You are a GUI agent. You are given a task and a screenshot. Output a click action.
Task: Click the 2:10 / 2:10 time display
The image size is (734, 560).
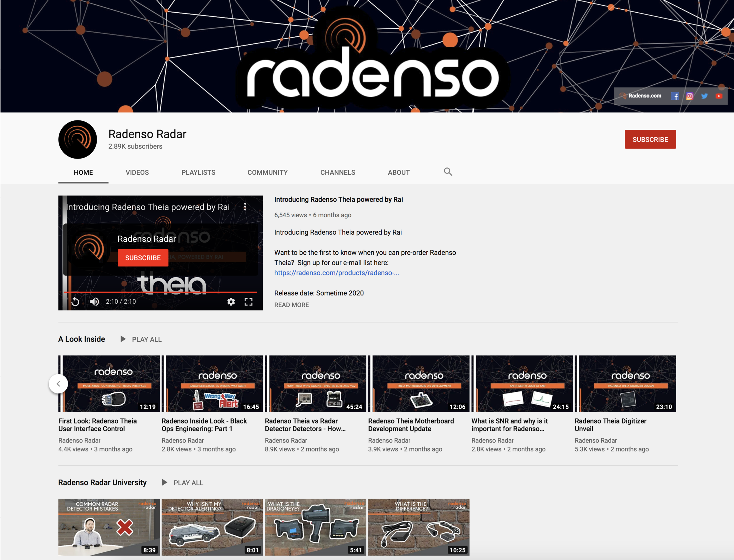tap(121, 301)
